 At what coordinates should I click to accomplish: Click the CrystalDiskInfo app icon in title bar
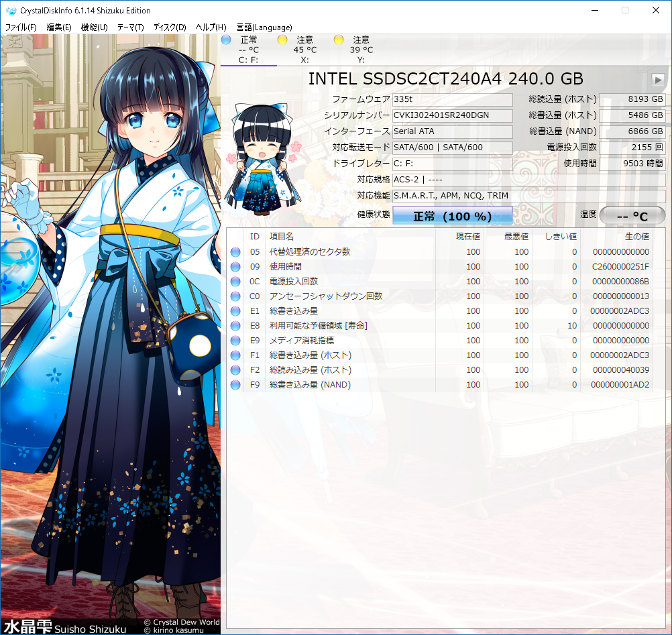click(x=11, y=10)
